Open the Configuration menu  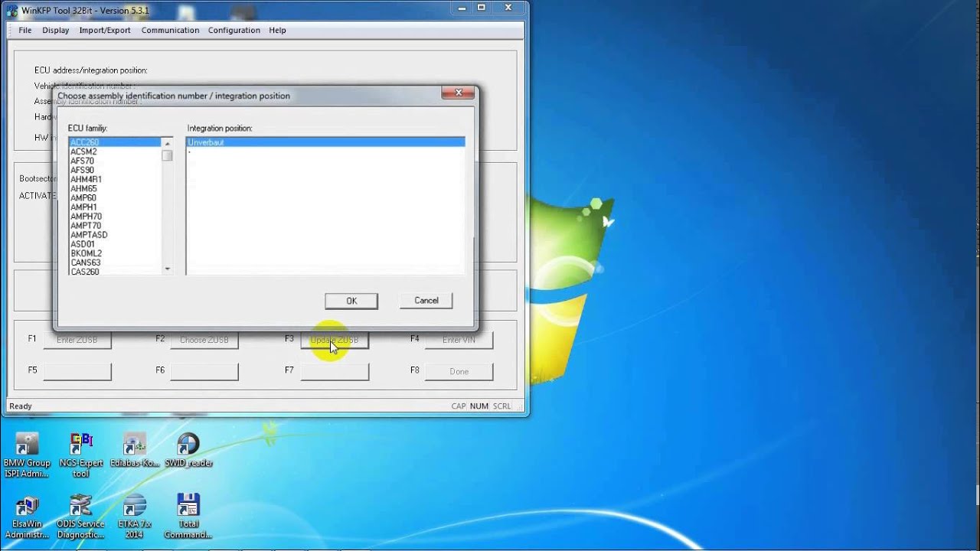234,30
